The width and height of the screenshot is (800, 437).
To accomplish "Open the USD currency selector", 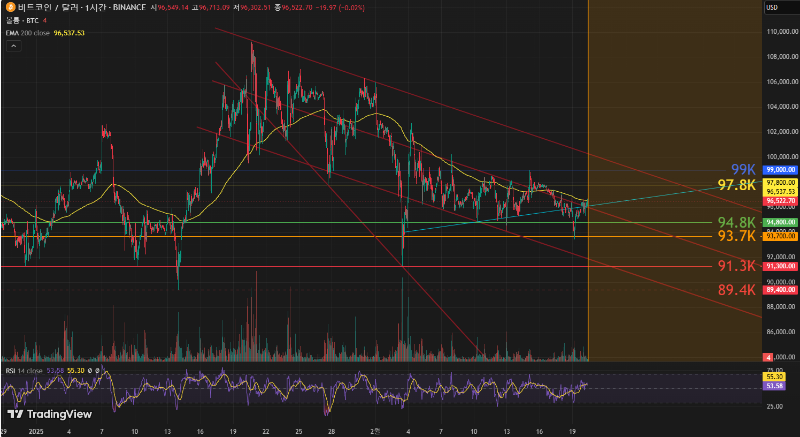I will 772,8.
